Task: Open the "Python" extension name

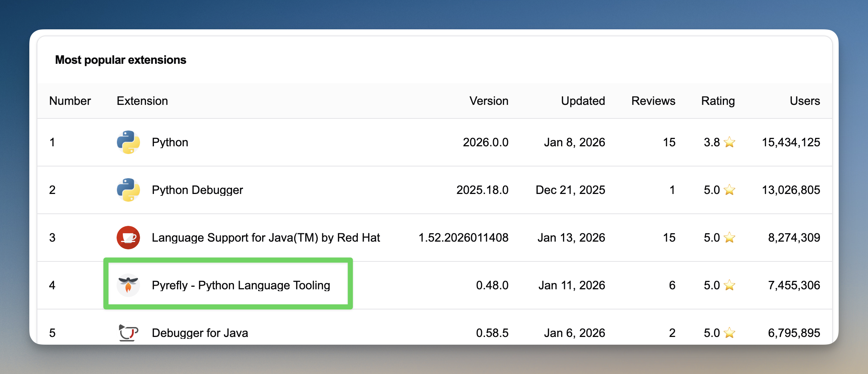Action: coord(170,142)
